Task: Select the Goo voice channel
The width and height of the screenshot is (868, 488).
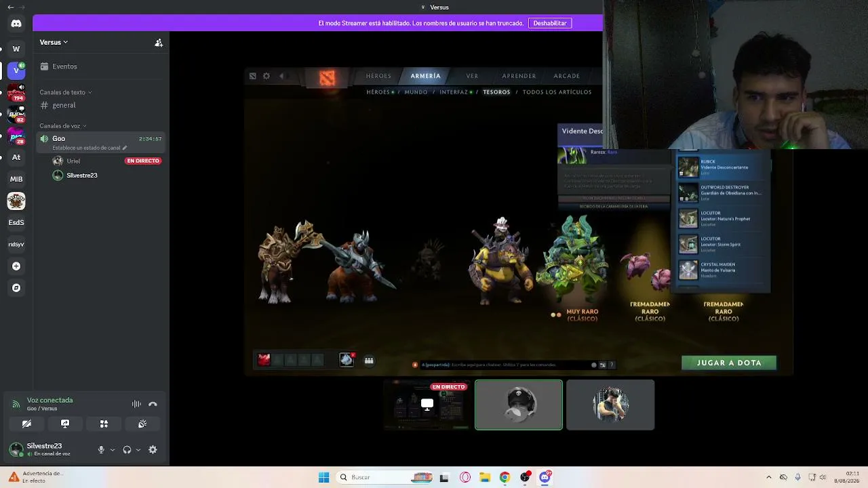Action: pyautogui.click(x=102, y=142)
